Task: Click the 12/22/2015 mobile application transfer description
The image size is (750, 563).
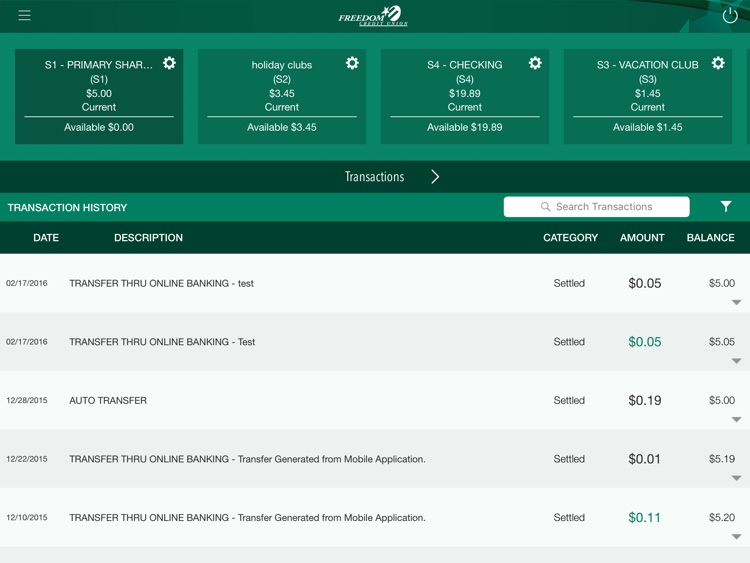Action: point(247,459)
